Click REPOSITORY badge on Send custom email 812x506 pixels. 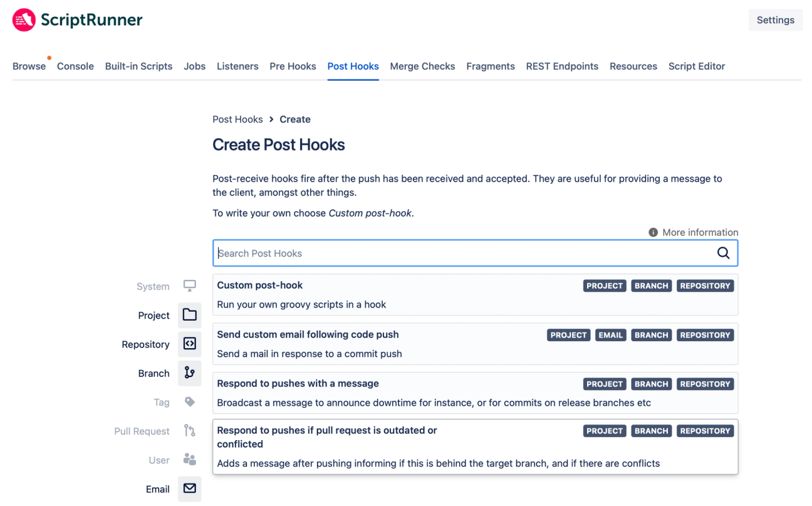[x=705, y=335]
